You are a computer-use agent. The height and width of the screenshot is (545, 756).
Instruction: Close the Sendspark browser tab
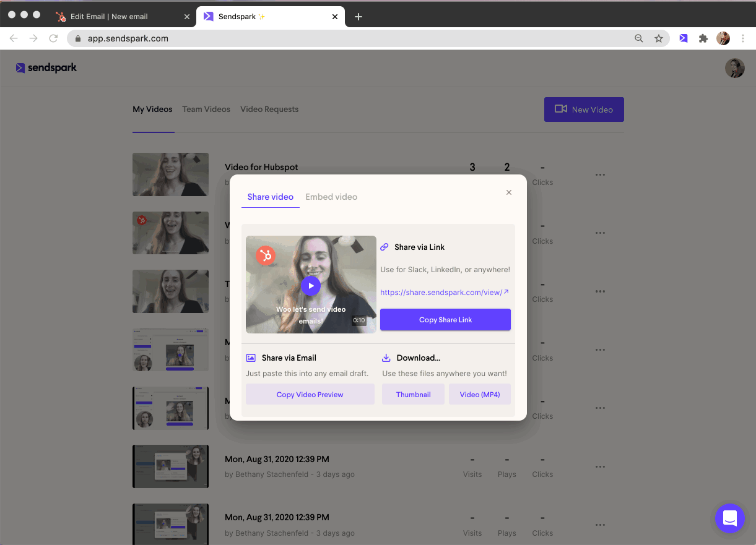click(x=335, y=17)
